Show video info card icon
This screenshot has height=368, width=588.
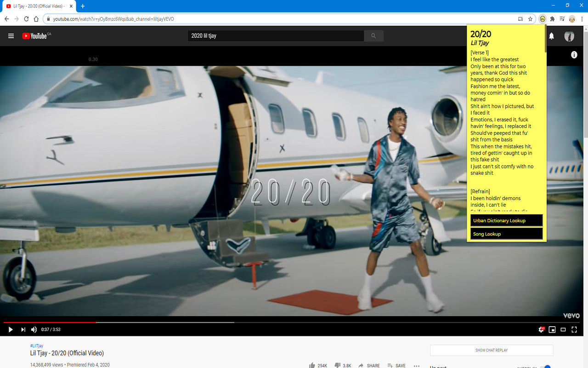(x=574, y=55)
